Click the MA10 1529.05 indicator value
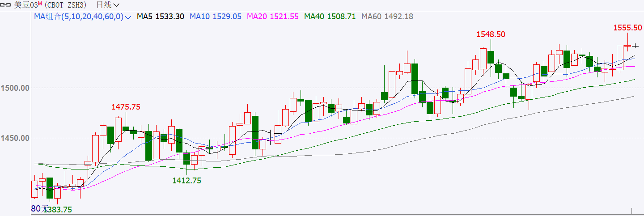 point(216,17)
